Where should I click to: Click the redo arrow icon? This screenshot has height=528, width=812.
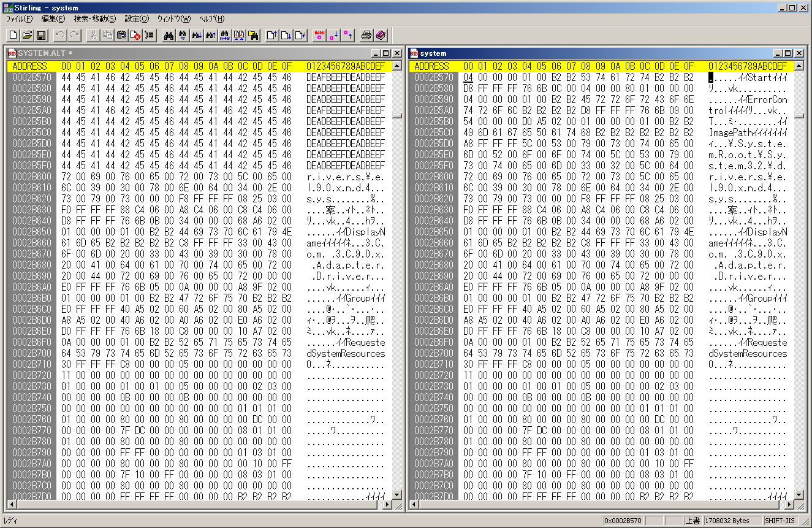point(74,35)
